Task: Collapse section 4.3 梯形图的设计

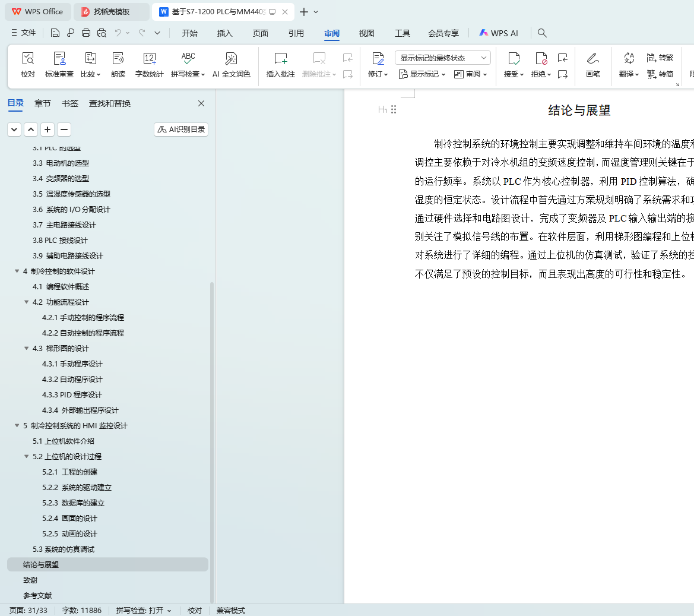Action: [27, 349]
